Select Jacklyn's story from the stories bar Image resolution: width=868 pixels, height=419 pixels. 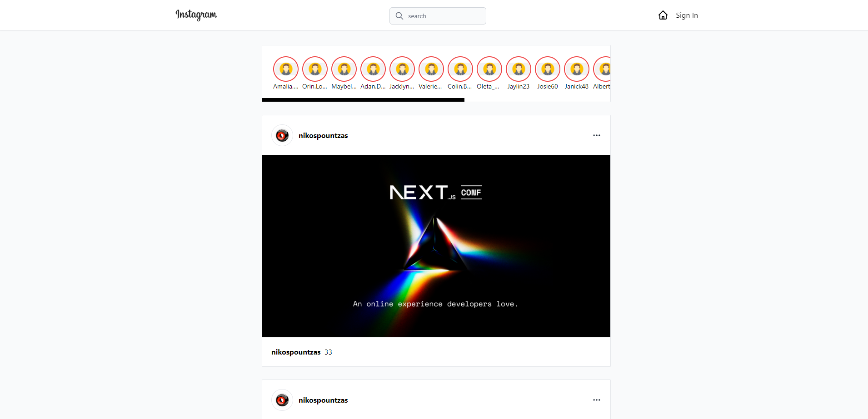pyautogui.click(x=402, y=69)
